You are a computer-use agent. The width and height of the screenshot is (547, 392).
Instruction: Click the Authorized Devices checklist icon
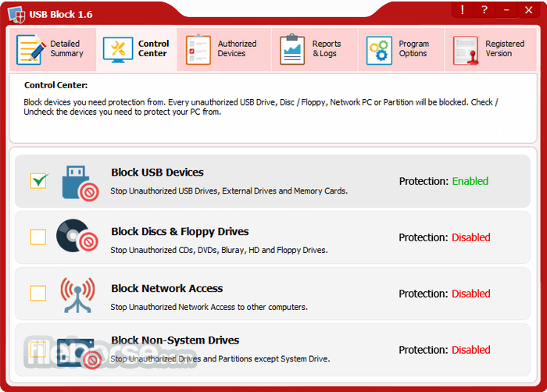(198, 49)
